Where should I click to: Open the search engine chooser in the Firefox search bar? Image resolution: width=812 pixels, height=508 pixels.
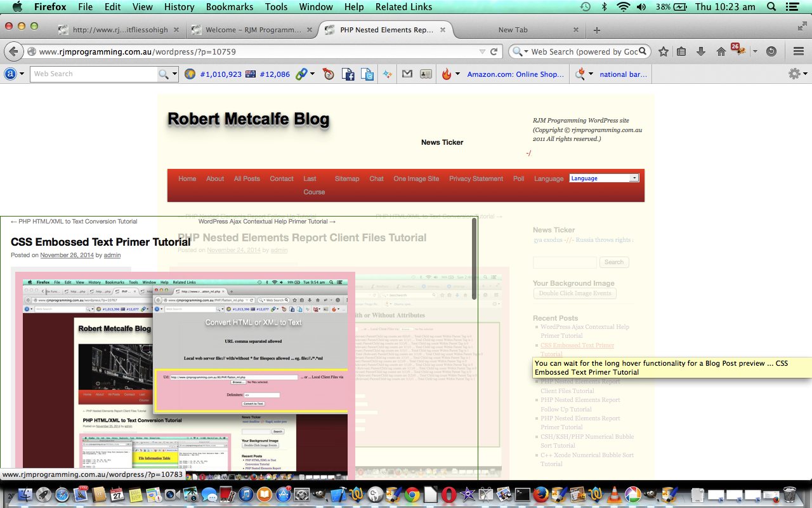click(520, 51)
